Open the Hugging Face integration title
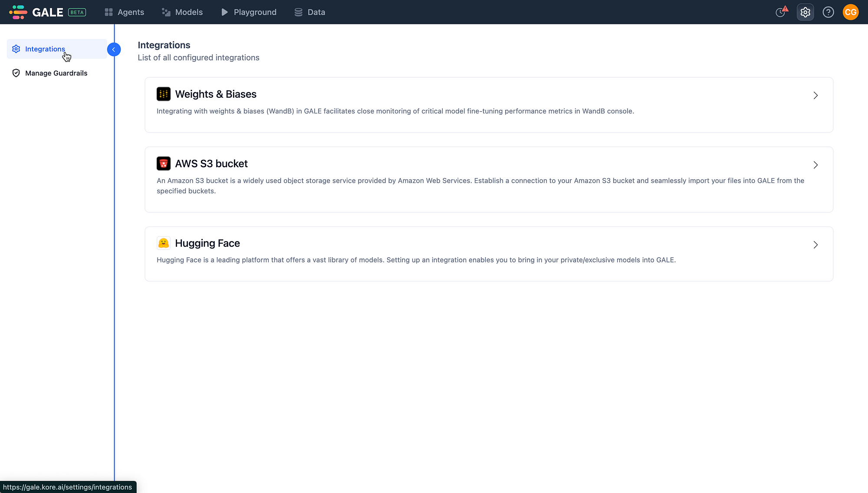Screen dimensions: 868x493 (x=207, y=243)
